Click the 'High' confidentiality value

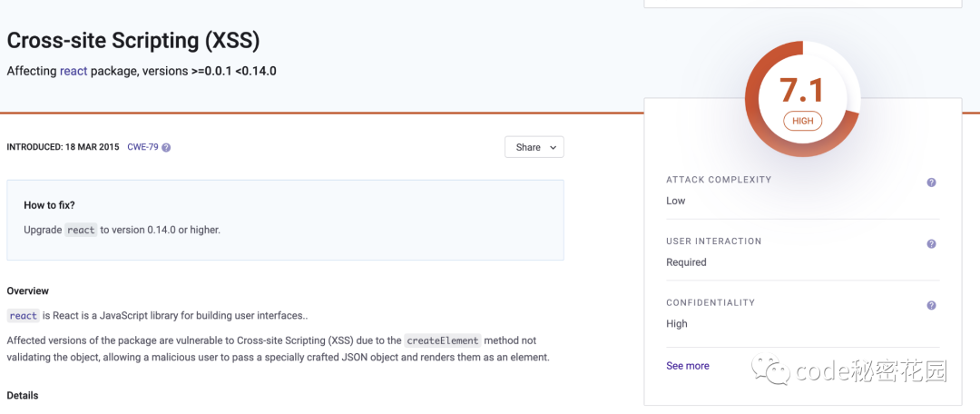[677, 323]
